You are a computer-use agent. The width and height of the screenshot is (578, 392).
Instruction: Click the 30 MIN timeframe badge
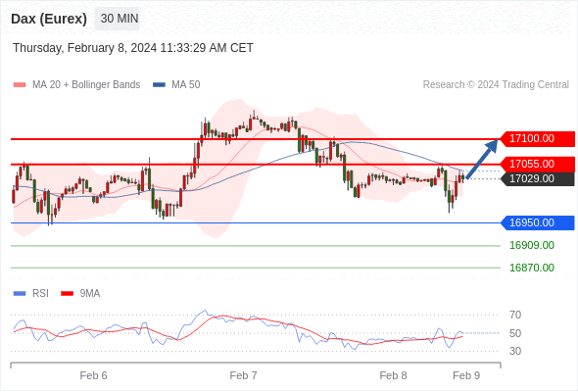pos(118,19)
